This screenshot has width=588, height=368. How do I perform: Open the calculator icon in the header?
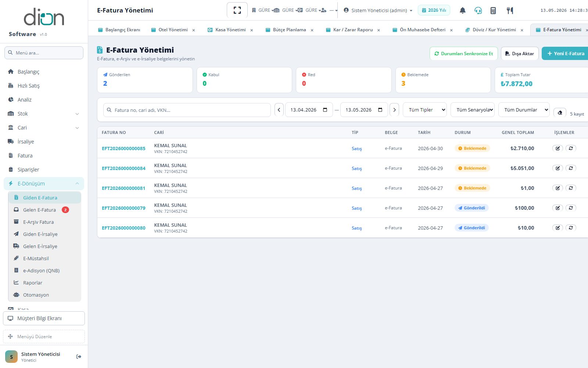point(493,10)
